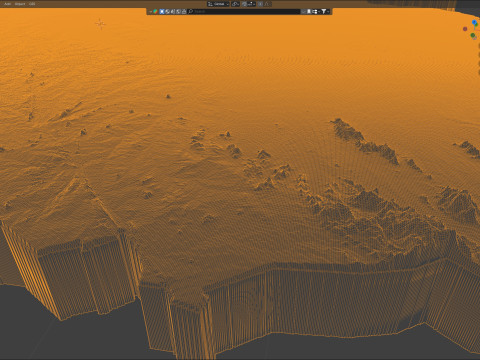
Task: Open the snapping options dropdown
Action: coord(252,4)
